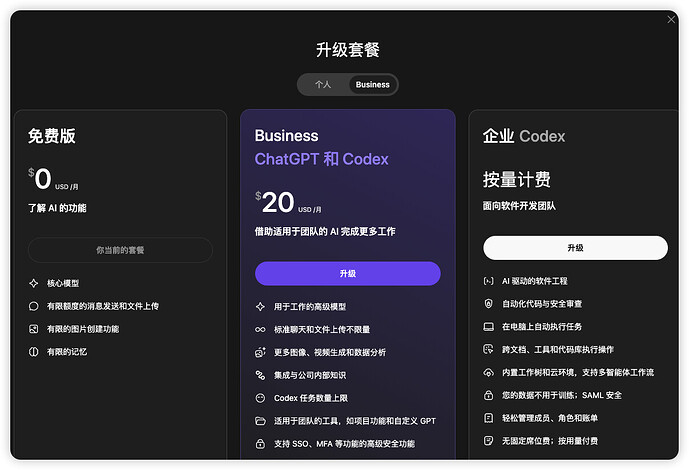Click the lock icon beside 支持 SSO、MFA

[x=260, y=444]
